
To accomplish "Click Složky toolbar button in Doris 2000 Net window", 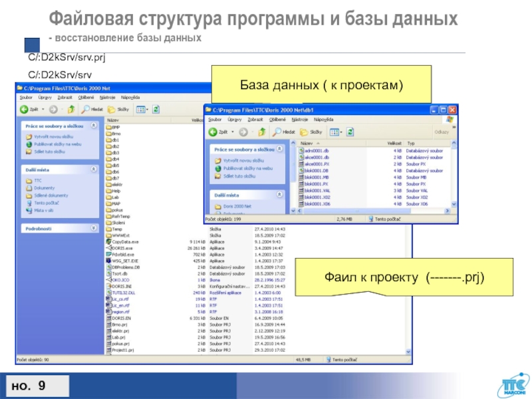I will tap(118, 109).
